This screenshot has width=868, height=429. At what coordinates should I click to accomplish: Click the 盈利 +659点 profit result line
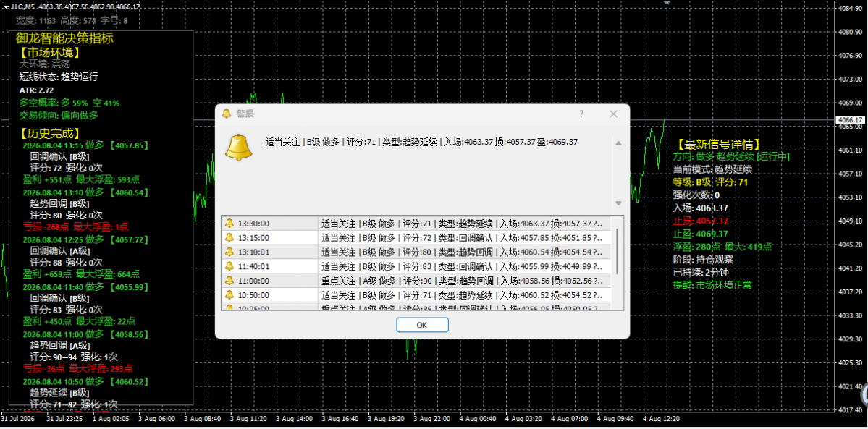pos(81,273)
